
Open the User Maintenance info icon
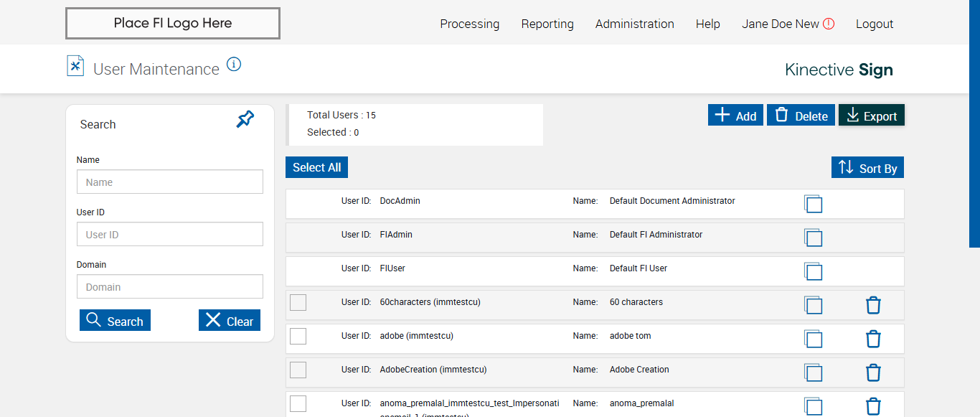234,65
